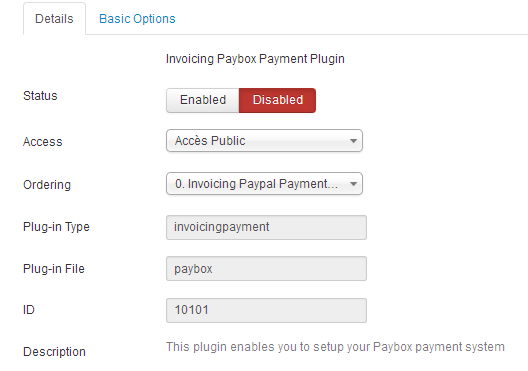Open the Accès Public access dropdown
The height and width of the screenshot is (371, 528).
pyautogui.click(x=264, y=141)
